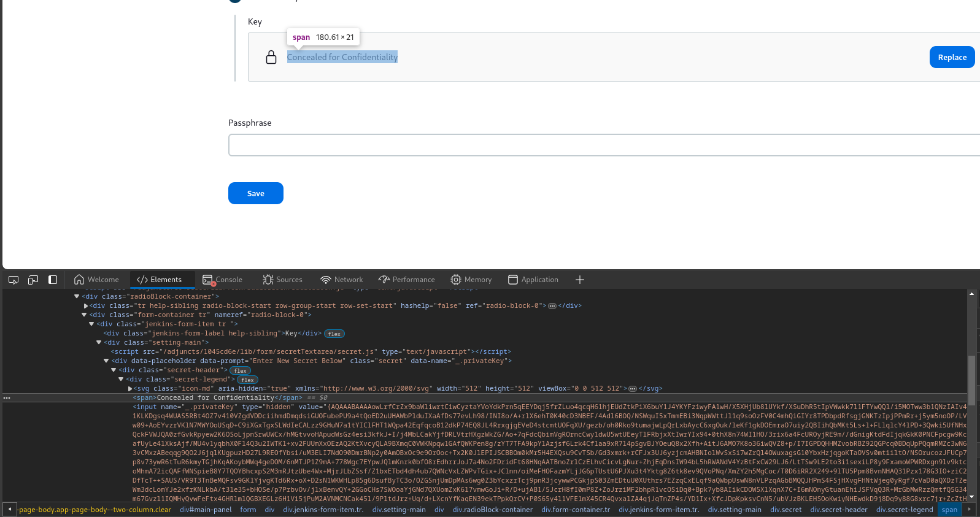Expand the radio-block-start div node
This screenshot has height=517, width=980.
86,305
